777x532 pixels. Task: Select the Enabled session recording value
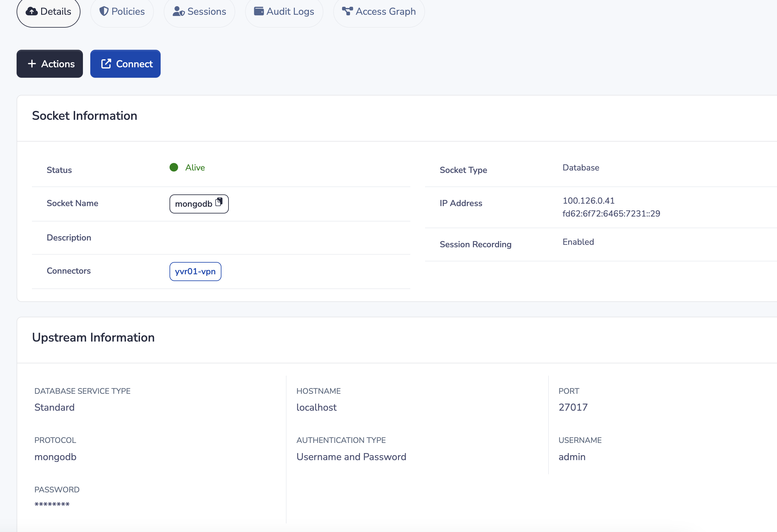pyautogui.click(x=578, y=242)
